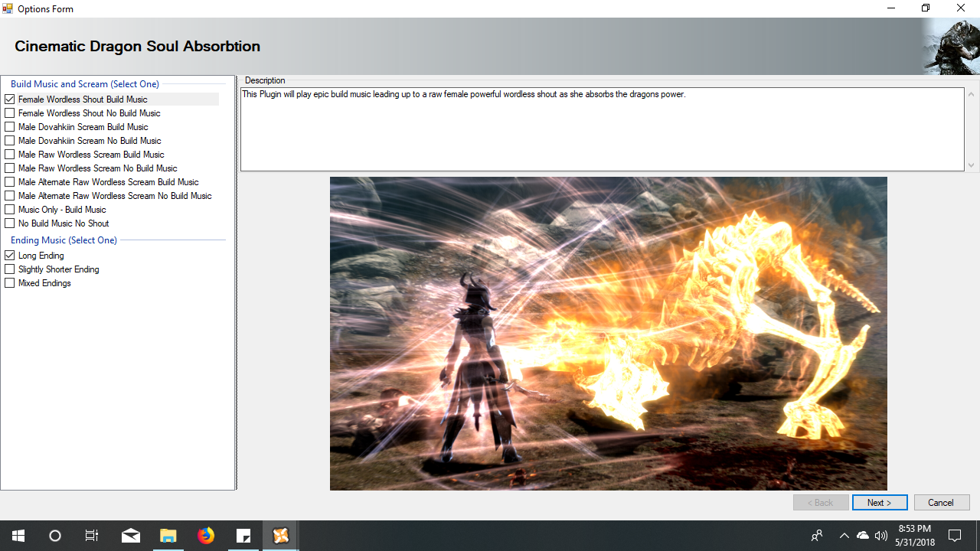Viewport: 980px width, 551px height.
Task: Enable Male Dovahkiin Scream Build Music
Action: tap(10, 127)
